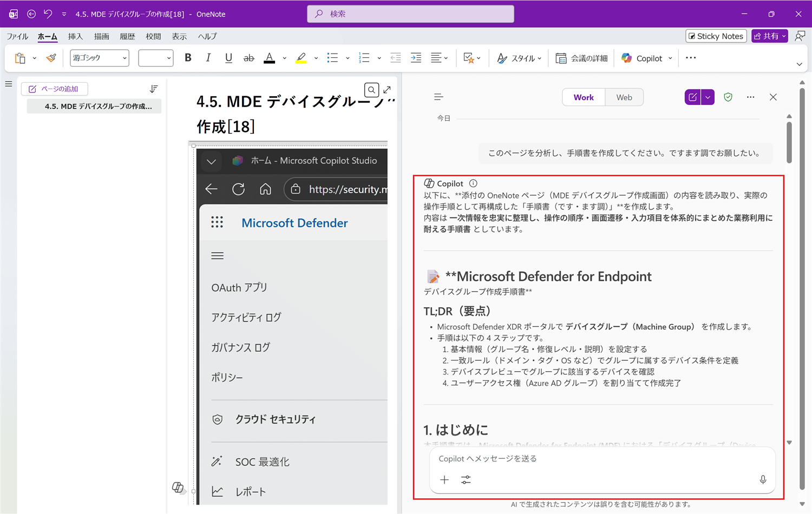Open the 校閲 ribbon tab
This screenshot has width=812, height=514.
point(153,36)
